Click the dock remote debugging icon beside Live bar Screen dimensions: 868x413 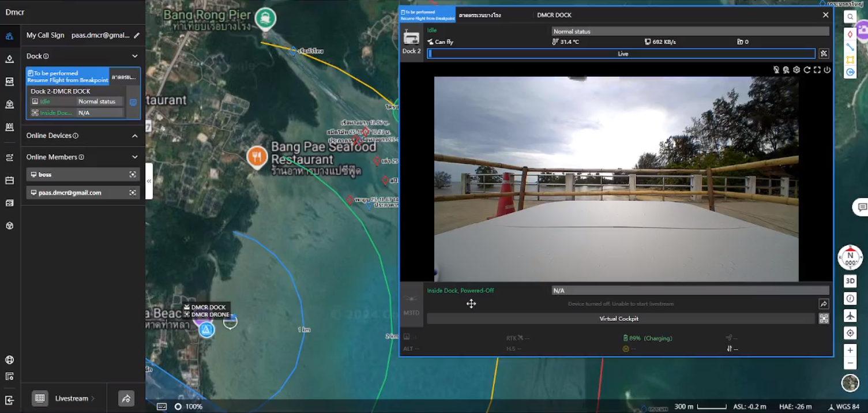824,54
